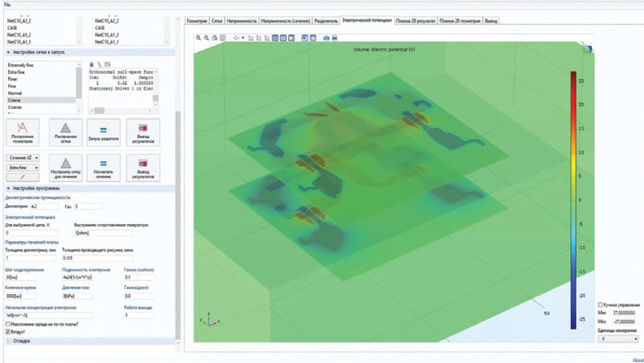Click the zoom extents icon

pyautogui.click(x=223, y=37)
